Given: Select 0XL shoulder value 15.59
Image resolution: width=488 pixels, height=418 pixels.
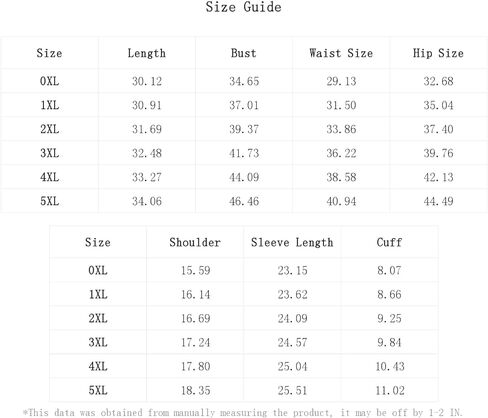Looking at the screenshot, I should tap(196, 270).
